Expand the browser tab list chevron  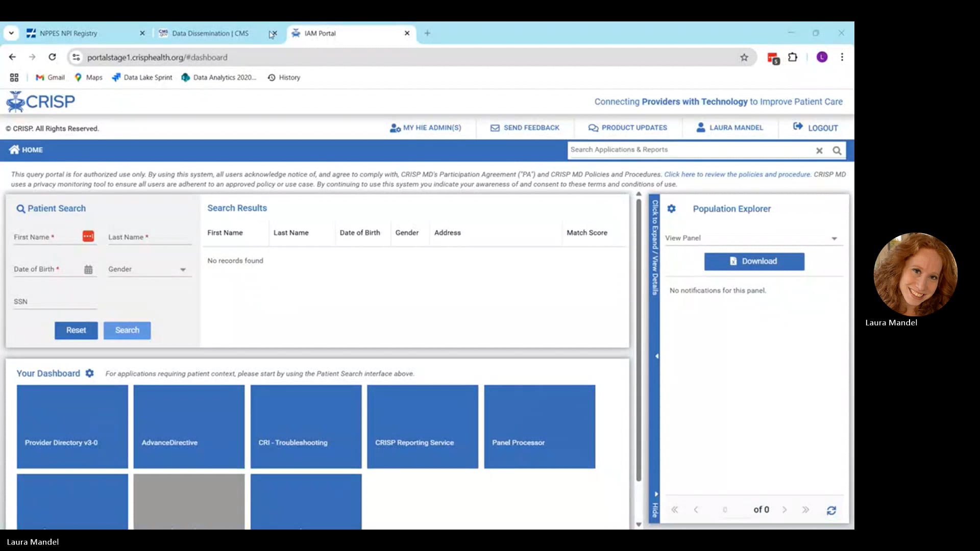coord(11,33)
